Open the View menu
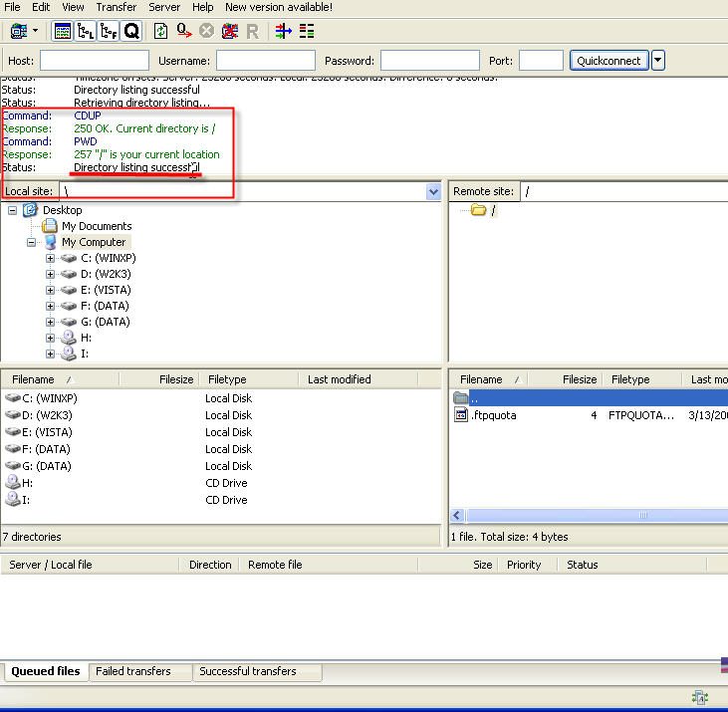This screenshot has height=712, width=728. pos(73,7)
